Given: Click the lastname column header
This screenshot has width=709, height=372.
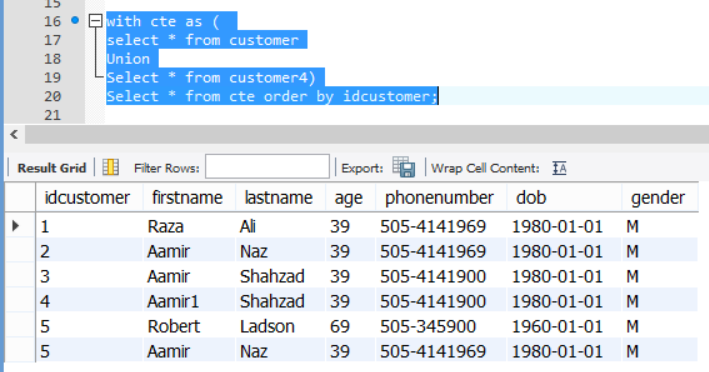Looking at the screenshot, I should coord(280,198).
